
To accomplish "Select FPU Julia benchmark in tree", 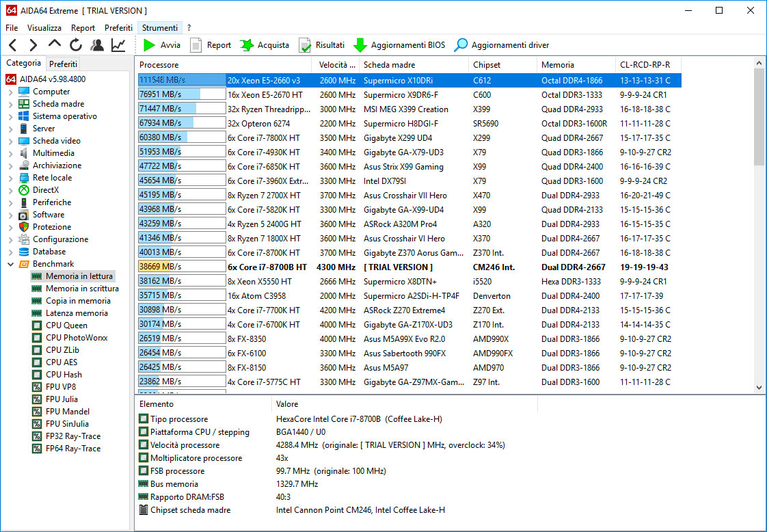I will [x=62, y=399].
